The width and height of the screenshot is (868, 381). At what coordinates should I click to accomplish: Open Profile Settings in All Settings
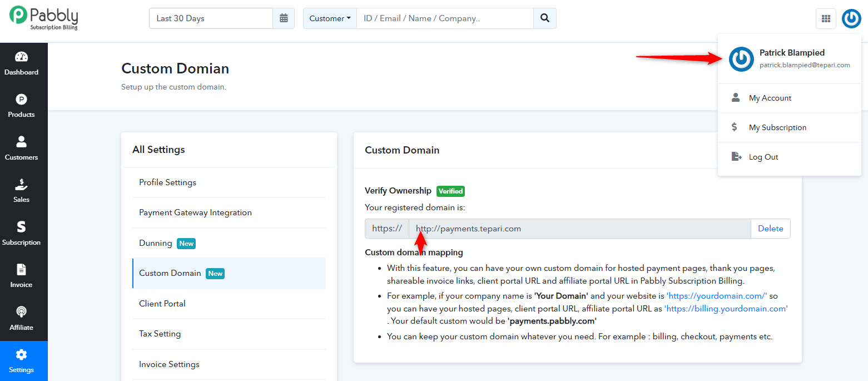229,182
